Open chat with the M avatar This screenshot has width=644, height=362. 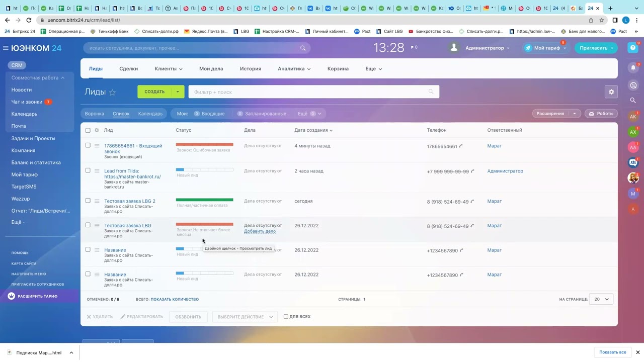click(633, 194)
